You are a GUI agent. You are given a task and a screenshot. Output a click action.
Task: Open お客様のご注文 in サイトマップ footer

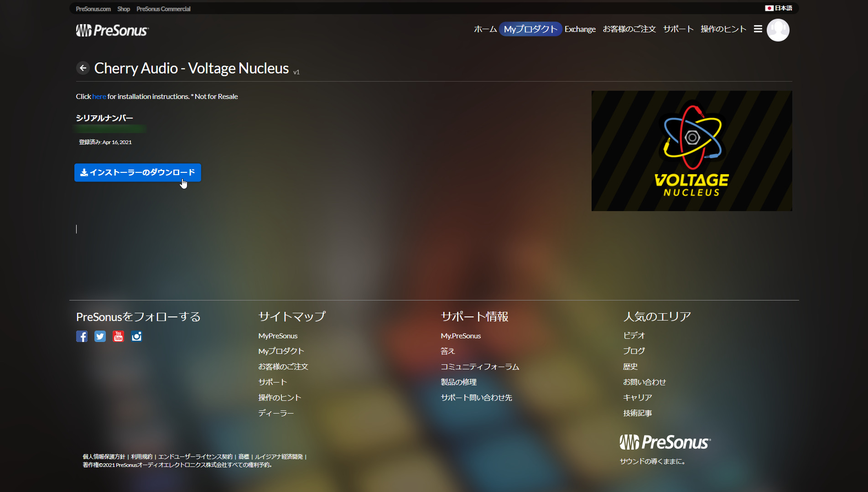283,367
